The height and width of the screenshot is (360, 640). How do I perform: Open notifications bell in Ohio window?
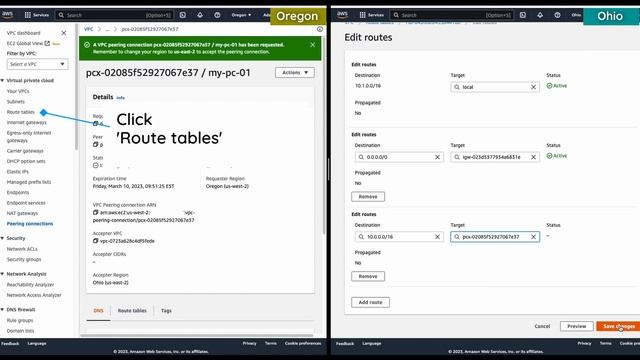(x=540, y=15)
